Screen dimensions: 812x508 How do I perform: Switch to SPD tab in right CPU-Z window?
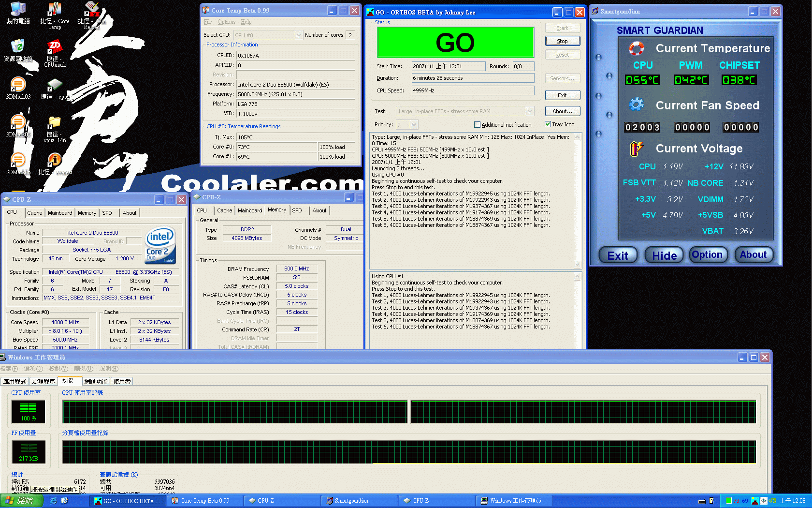(x=297, y=210)
